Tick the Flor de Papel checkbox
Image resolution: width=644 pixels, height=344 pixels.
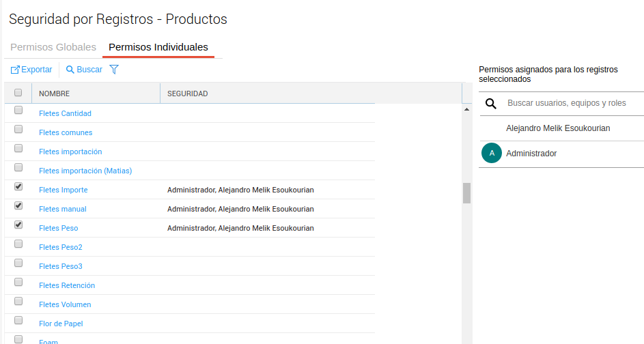[x=18, y=320]
